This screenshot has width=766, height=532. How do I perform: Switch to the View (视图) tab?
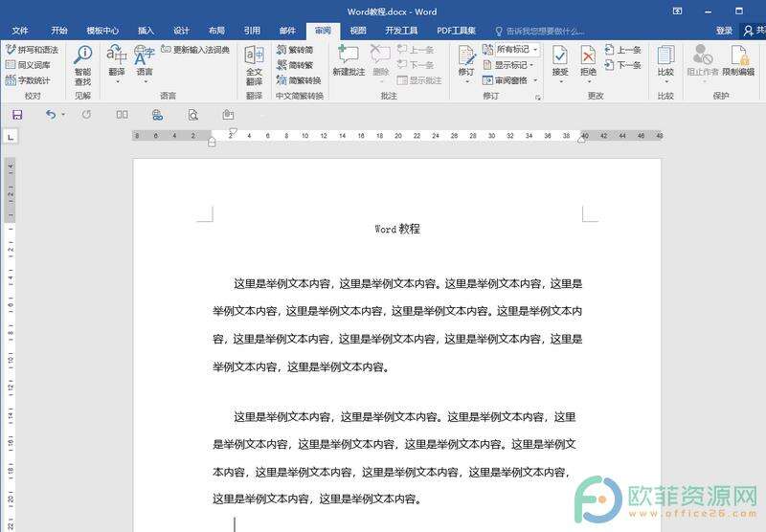(x=358, y=31)
